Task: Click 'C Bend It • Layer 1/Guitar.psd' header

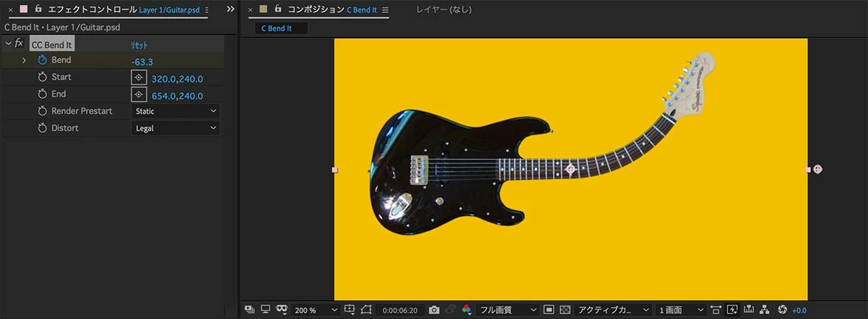Action: tap(62, 27)
